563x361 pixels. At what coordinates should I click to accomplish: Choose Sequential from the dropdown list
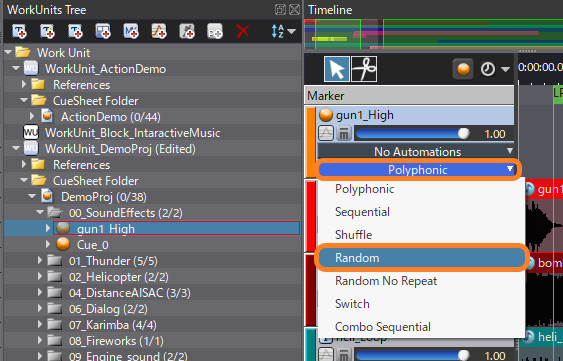421,212
